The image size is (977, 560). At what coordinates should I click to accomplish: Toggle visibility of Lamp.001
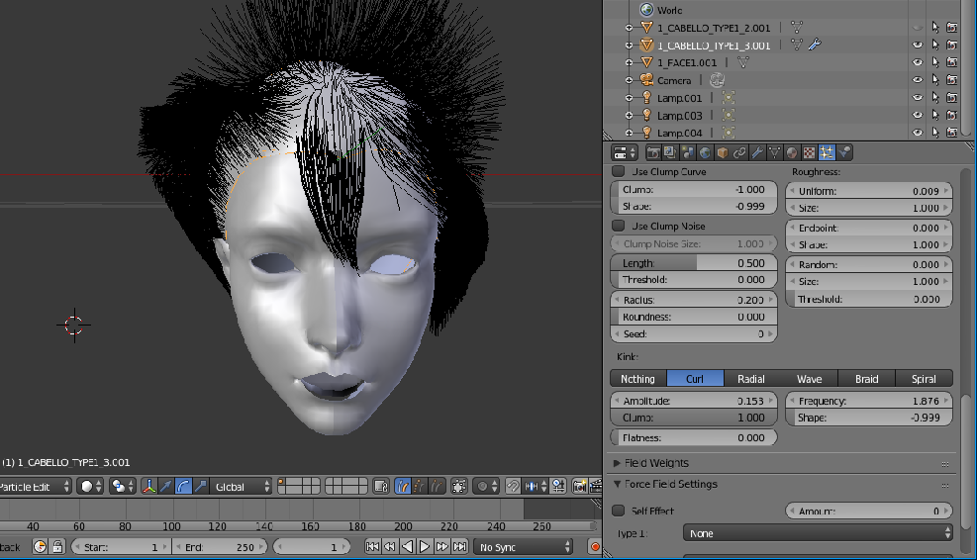[918, 98]
